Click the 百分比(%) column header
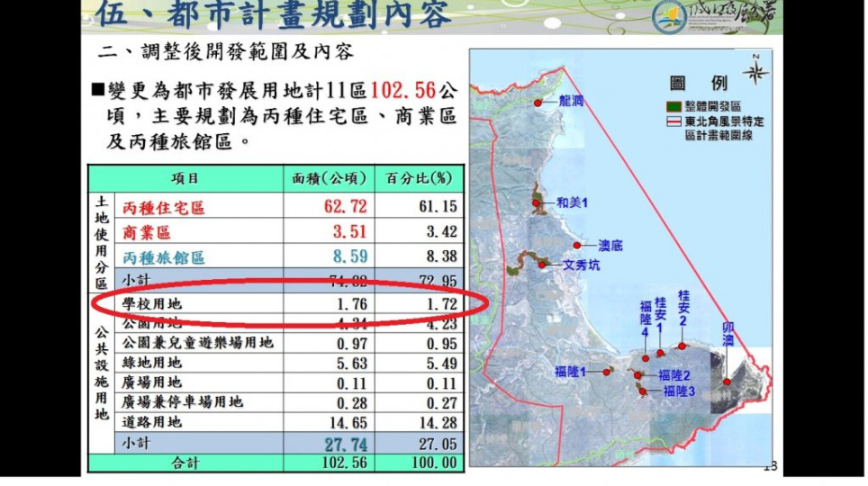The image size is (868, 486). [419, 176]
